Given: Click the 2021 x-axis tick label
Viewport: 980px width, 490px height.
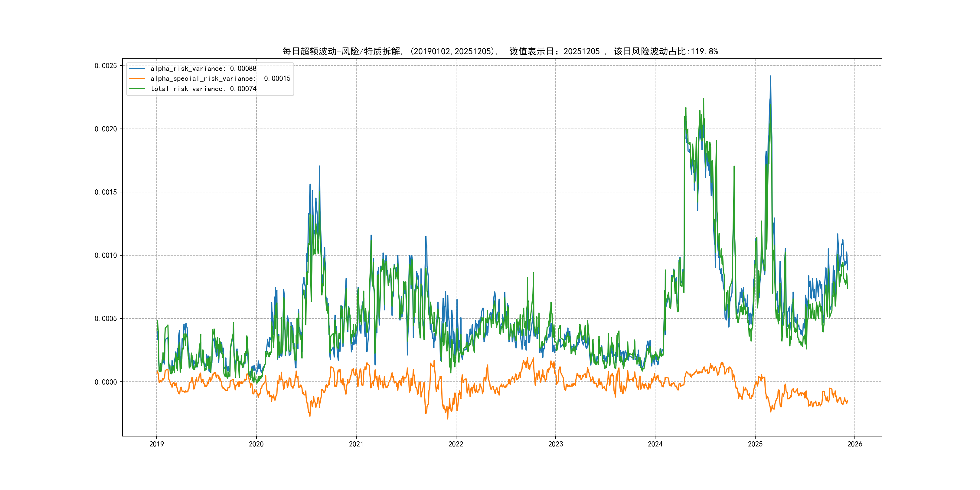Looking at the screenshot, I should pyautogui.click(x=356, y=444).
